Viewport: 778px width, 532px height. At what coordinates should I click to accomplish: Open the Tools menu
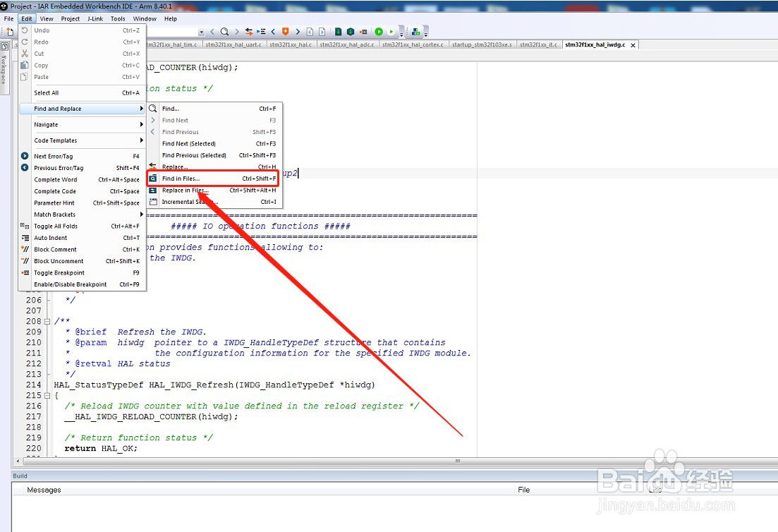tap(118, 19)
